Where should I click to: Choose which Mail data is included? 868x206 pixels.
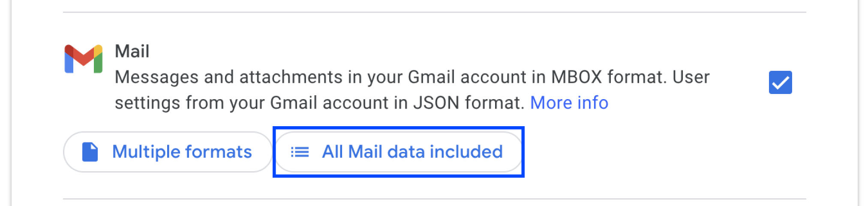[398, 152]
